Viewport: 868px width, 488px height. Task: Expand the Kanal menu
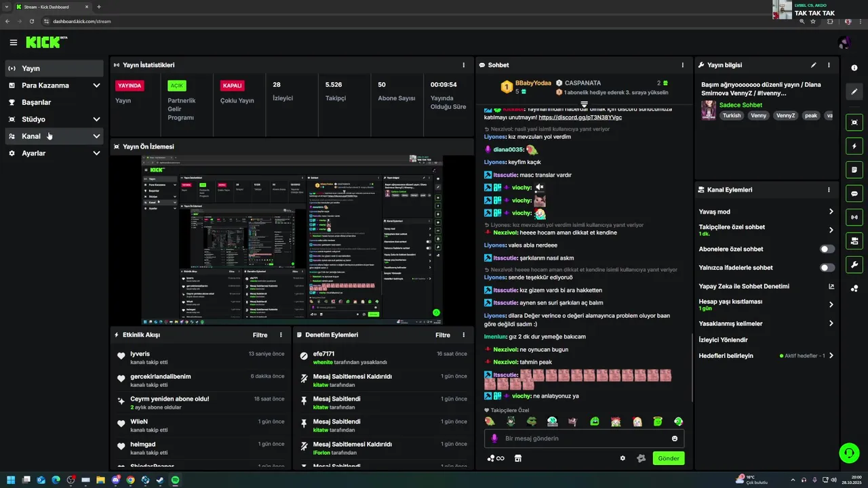(x=55, y=136)
